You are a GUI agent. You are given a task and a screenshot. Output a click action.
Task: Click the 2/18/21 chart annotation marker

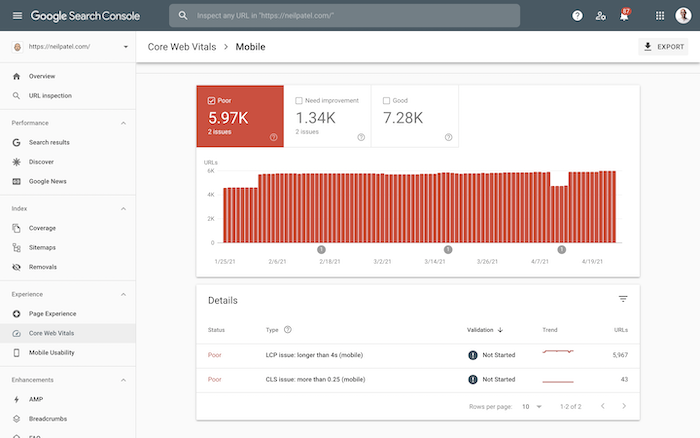pyautogui.click(x=321, y=250)
